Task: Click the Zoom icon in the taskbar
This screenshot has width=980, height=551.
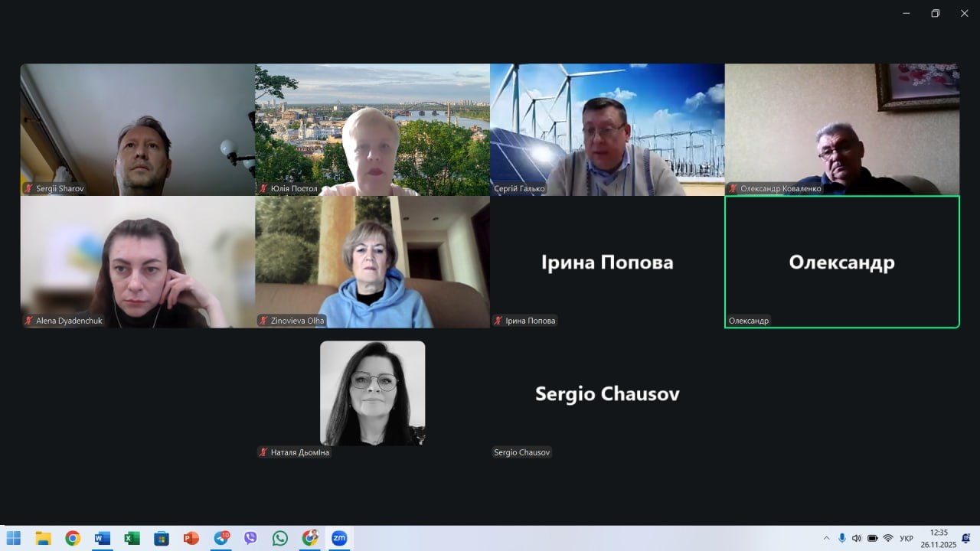Action: (x=339, y=538)
